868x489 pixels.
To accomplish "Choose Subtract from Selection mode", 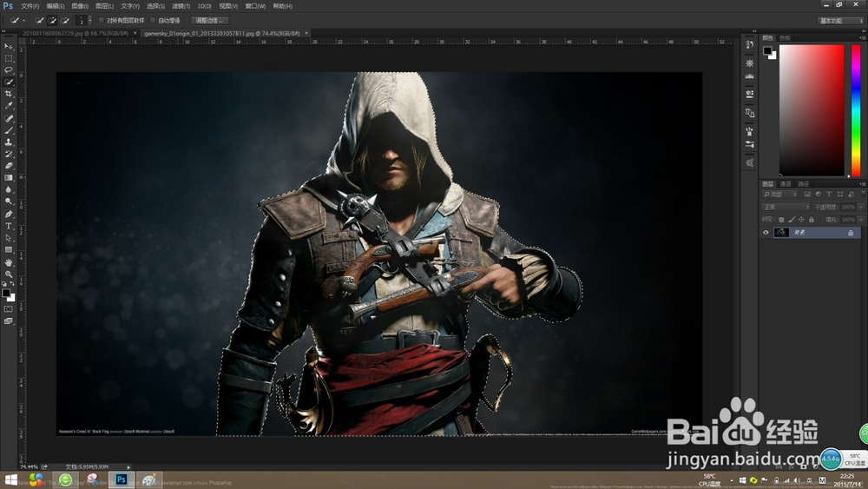I will tap(65, 21).
